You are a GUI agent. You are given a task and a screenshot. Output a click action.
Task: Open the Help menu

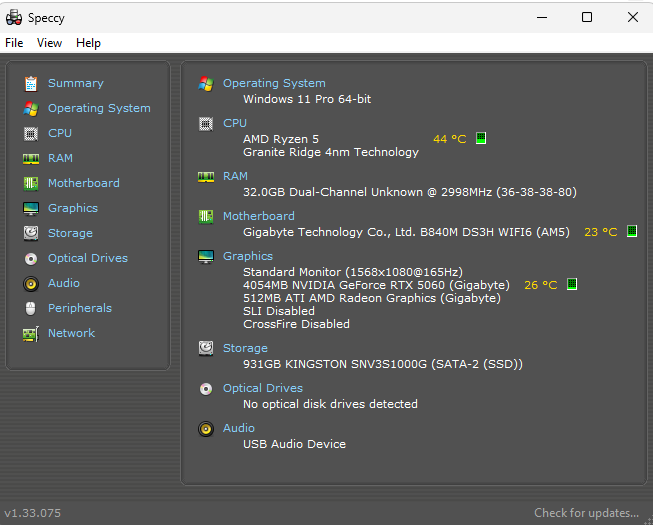88,43
